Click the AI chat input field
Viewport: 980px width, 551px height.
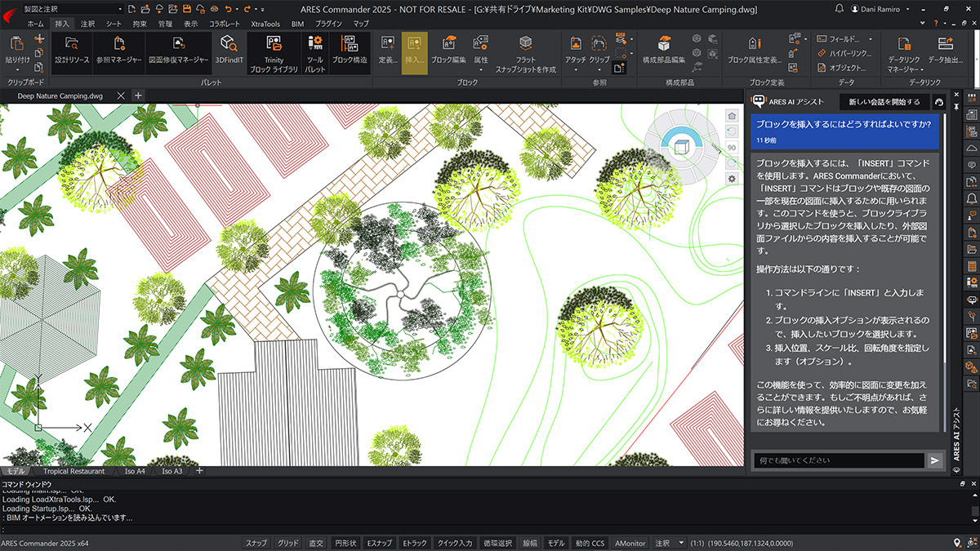(x=838, y=460)
